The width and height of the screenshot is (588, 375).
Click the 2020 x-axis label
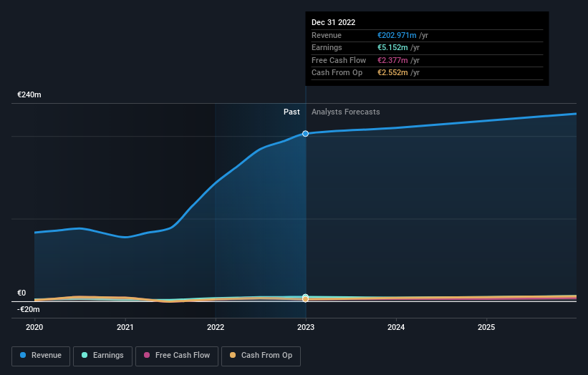click(x=34, y=328)
